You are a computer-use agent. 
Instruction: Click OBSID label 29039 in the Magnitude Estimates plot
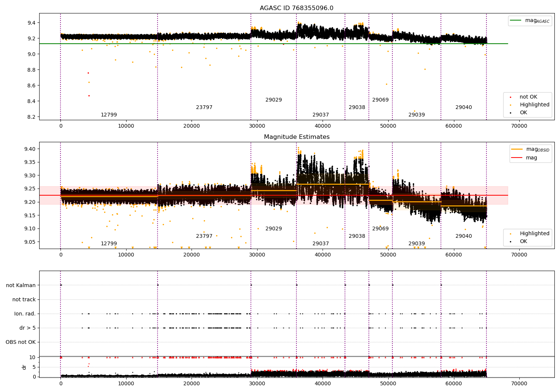pos(417,244)
